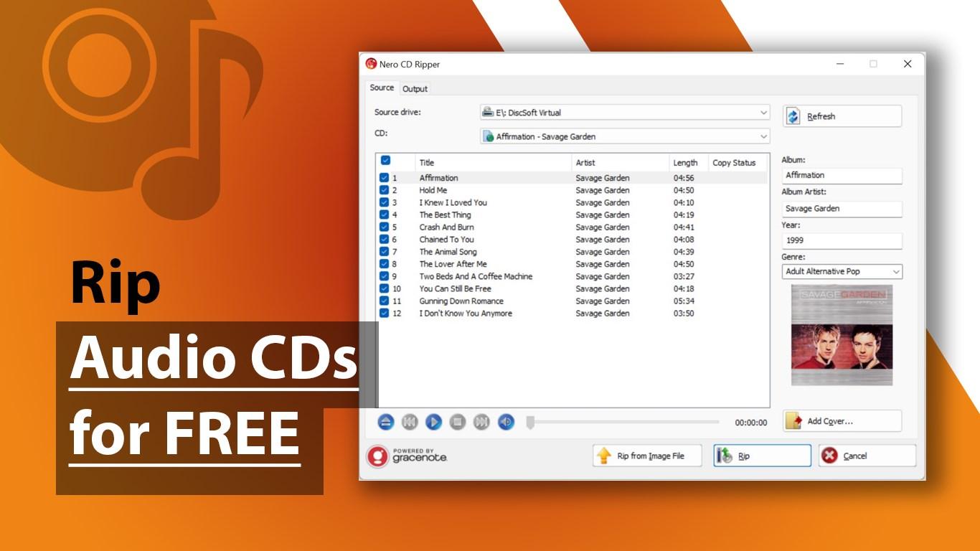Toggle the volume speaker icon
This screenshot has width=980, height=551.
[506, 423]
